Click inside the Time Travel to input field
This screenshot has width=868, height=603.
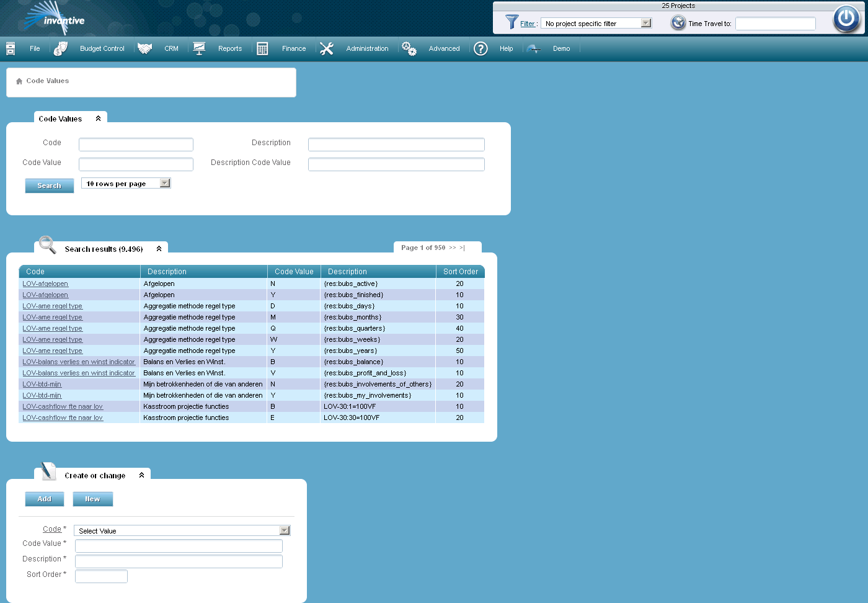[x=774, y=24]
